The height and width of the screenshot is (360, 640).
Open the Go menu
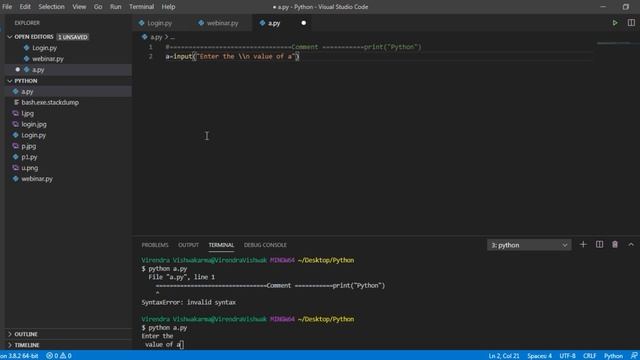(98, 7)
